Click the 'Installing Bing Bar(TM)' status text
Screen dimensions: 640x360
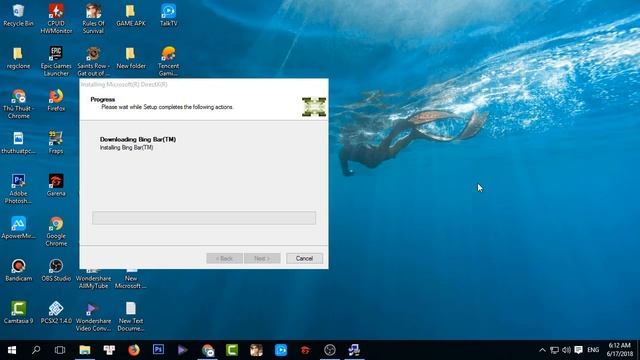tap(127, 147)
